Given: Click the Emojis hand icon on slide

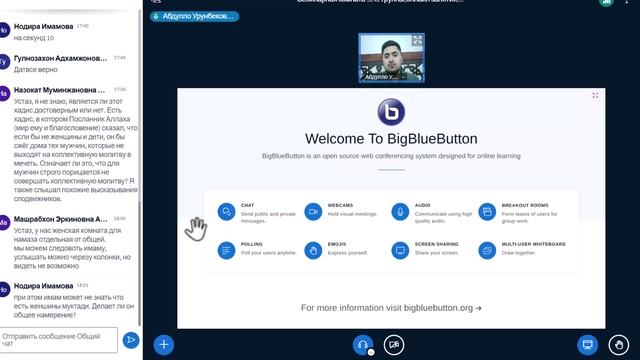Looking at the screenshot, I should 313,250.
